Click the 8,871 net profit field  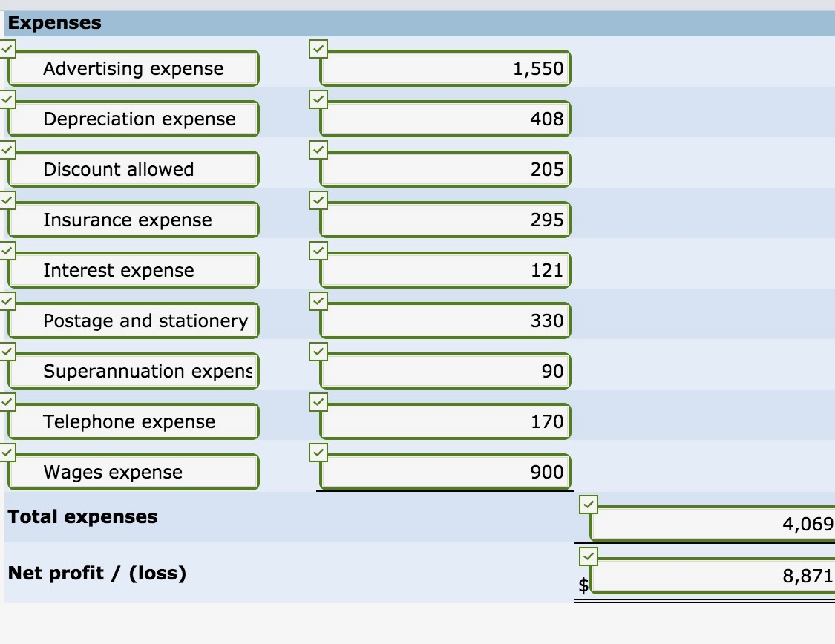[713, 575]
